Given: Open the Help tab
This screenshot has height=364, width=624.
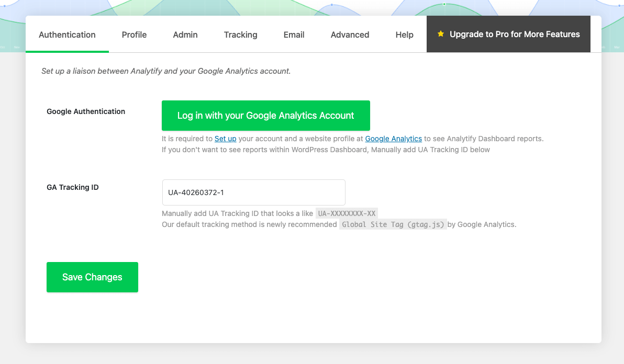Looking at the screenshot, I should tap(404, 35).
